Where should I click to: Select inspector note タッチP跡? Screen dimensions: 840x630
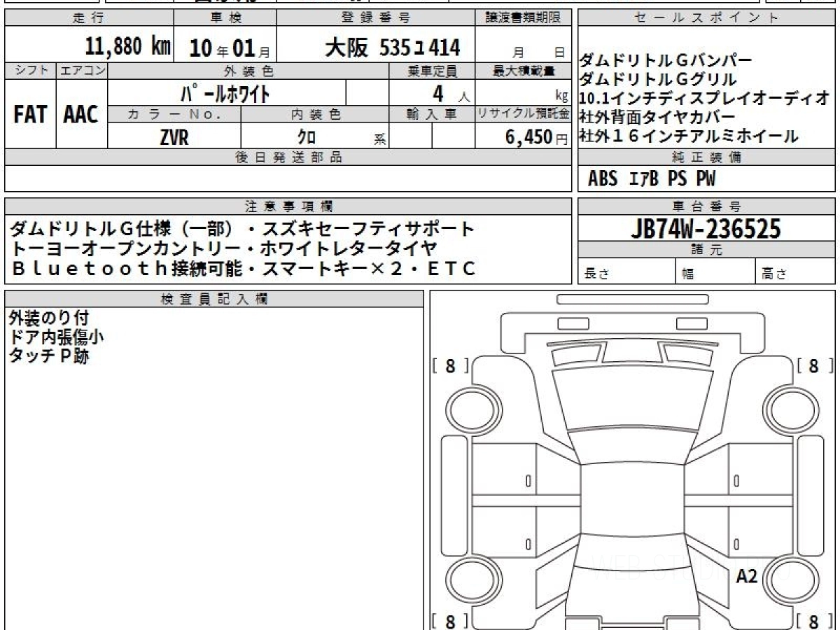click(x=49, y=356)
